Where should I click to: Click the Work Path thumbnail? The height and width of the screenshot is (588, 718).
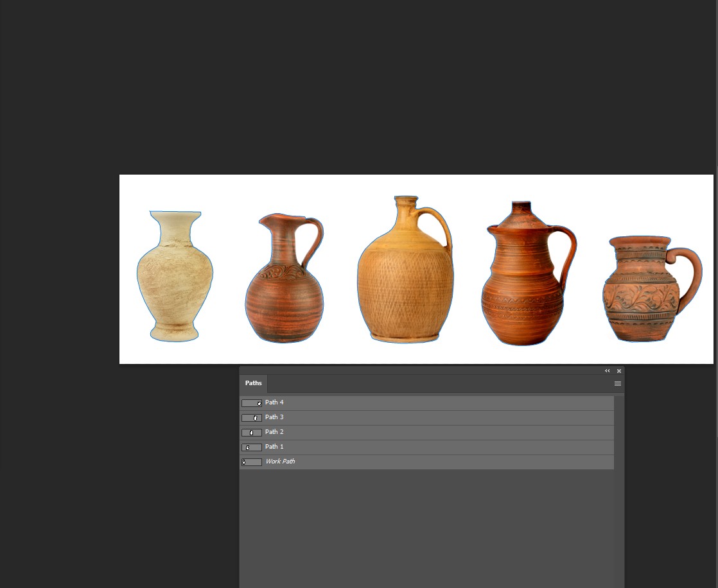point(252,462)
